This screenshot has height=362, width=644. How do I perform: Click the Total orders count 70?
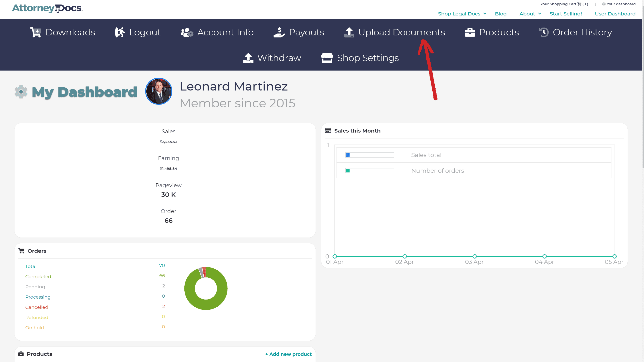(x=162, y=266)
